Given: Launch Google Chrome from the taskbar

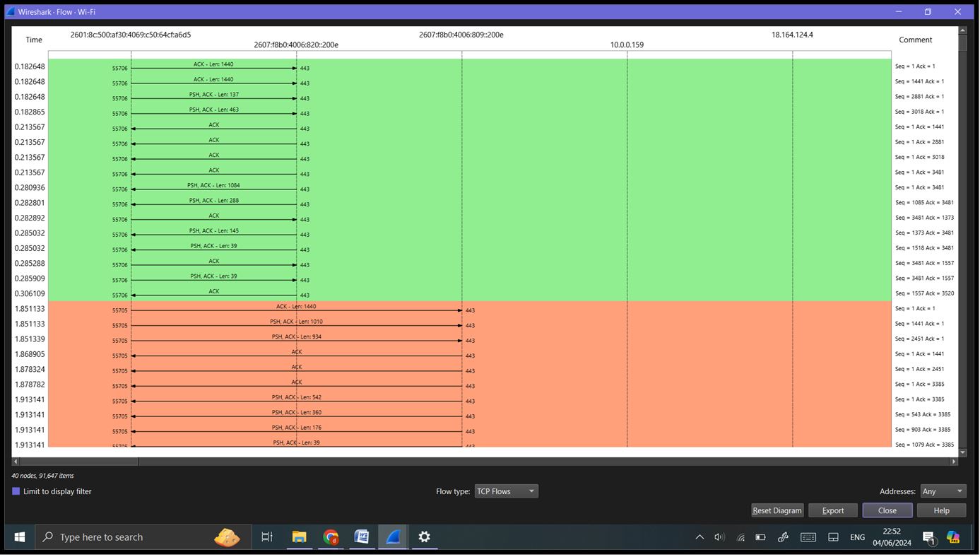Looking at the screenshot, I should 330,537.
